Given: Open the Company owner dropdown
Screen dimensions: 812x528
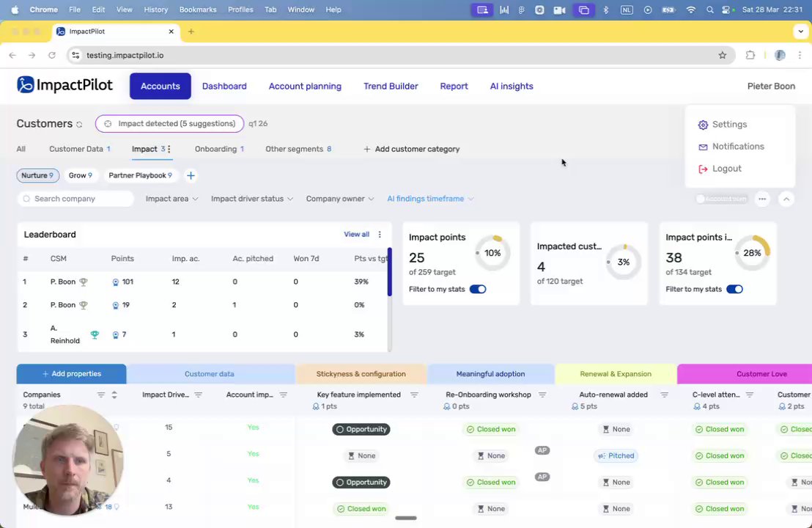Looking at the screenshot, I should click(340, 199).
